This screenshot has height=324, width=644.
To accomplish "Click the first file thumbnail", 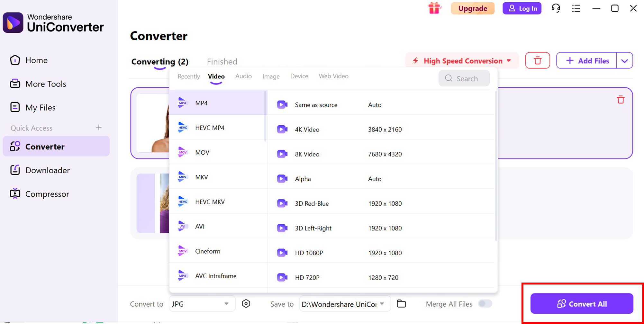I will (x=153, y=123).
